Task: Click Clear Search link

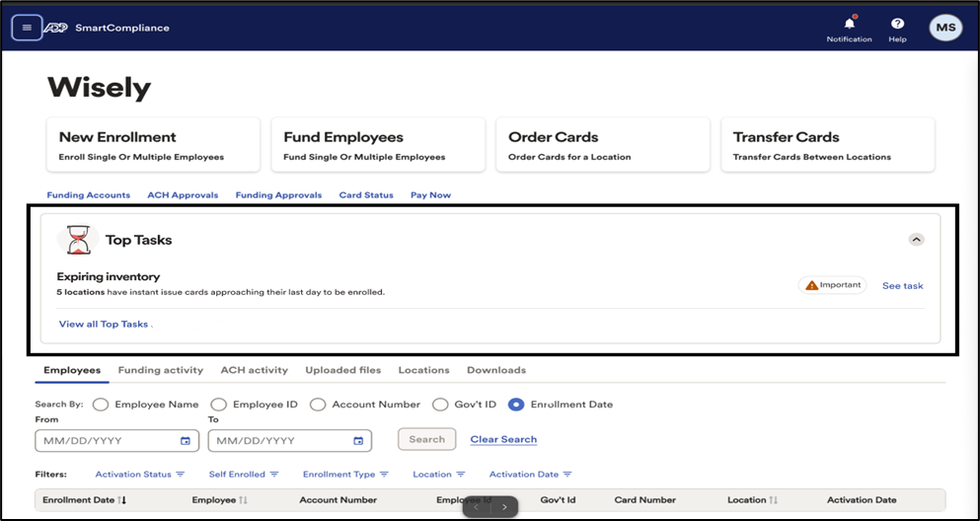Action: [x=503, y=439]
